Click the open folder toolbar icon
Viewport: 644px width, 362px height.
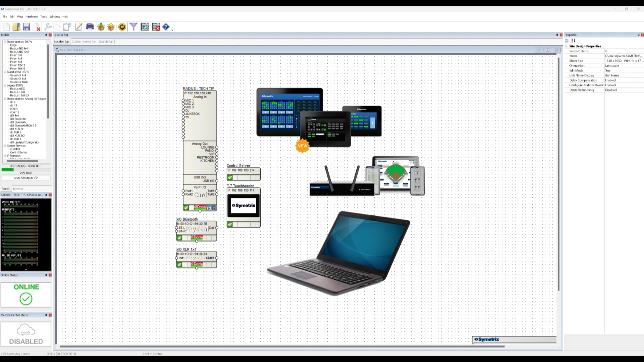click(16, 27)
